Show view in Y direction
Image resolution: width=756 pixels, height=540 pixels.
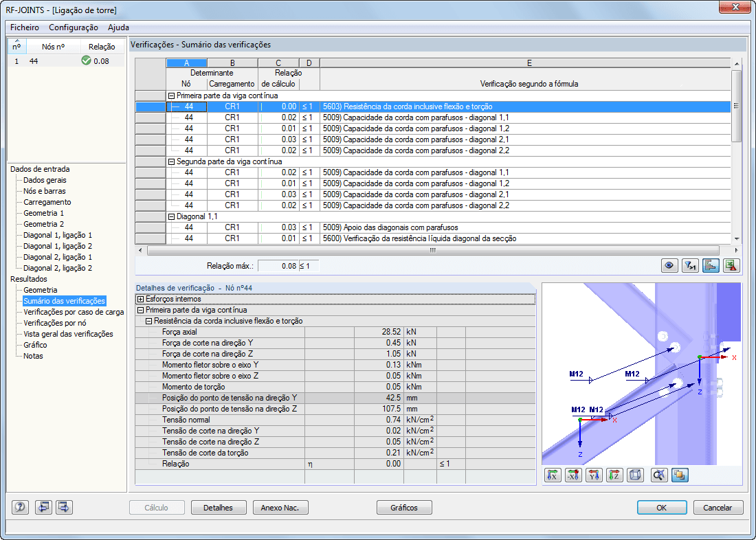594,475
